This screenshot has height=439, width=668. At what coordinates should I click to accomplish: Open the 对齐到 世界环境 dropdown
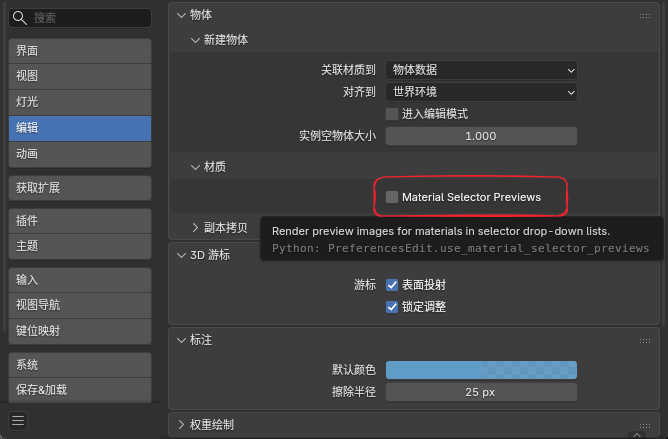(x=481, y=92)
